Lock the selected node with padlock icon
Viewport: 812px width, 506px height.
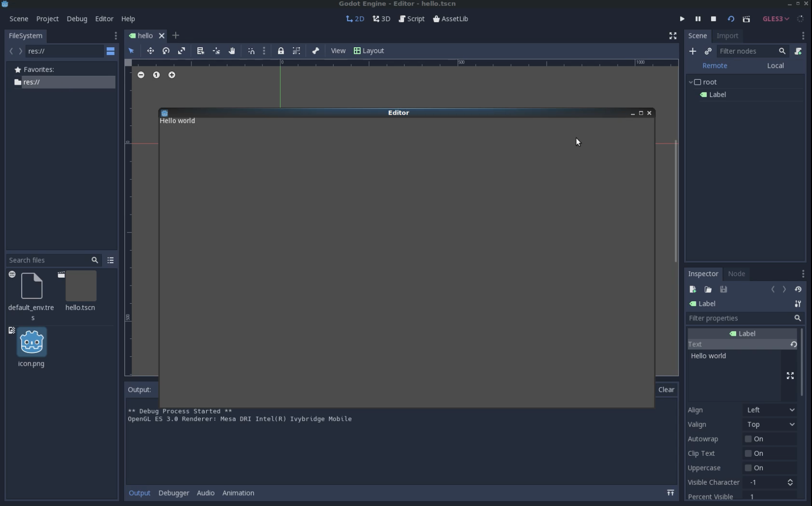281,51
